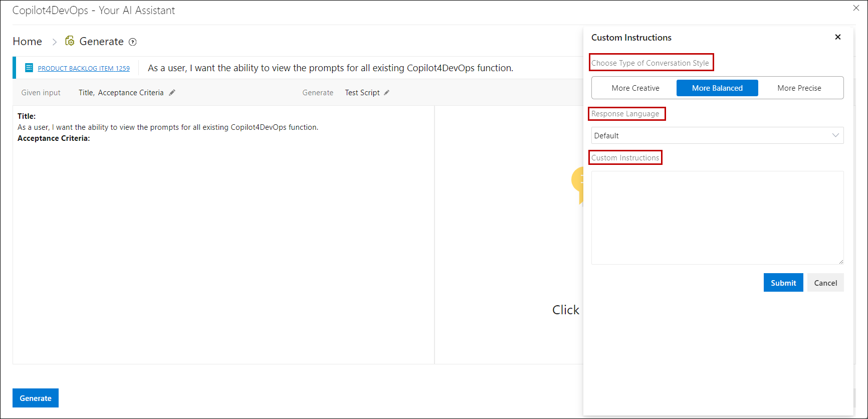Click the 'Title:' heading in content
The width and height of the screenshot is (868, 419).
27,116
